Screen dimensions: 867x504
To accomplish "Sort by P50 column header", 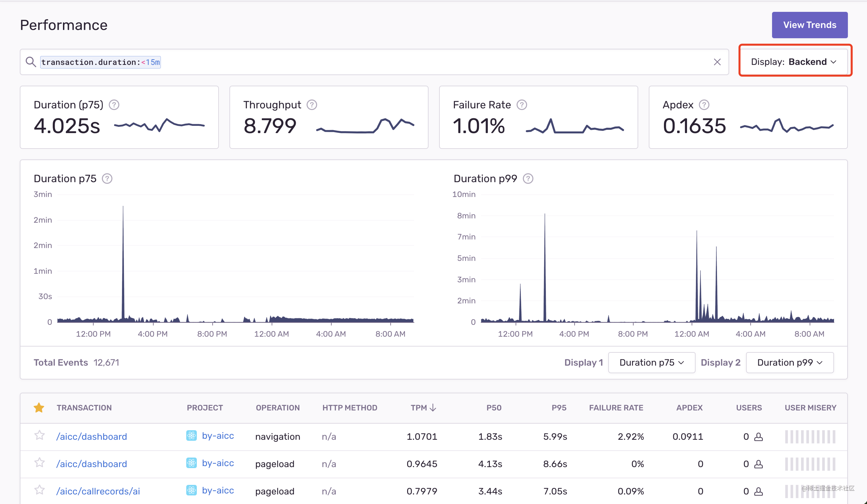I will coord(494,408).
